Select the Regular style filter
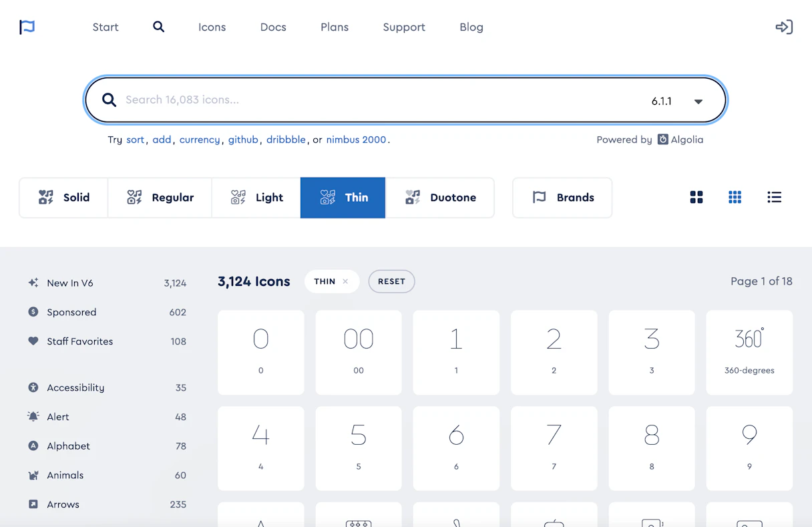 coord(160,198)
